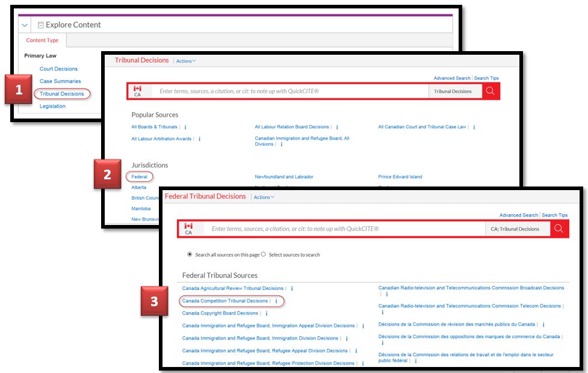Show info for CRTC Broadcast Decisions
This screenshot has width=588, height=373.
click(386, 294)
